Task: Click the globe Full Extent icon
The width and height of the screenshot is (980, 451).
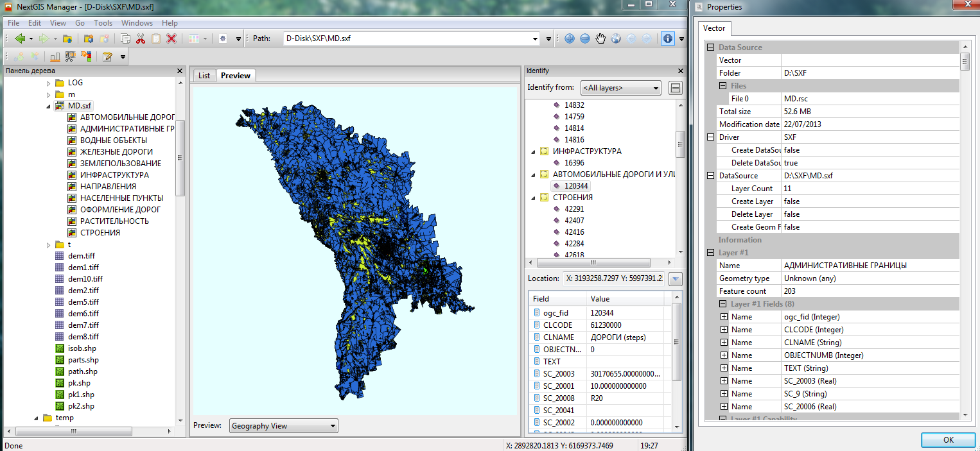Action: pyautogui.click(x=616, y=38)
